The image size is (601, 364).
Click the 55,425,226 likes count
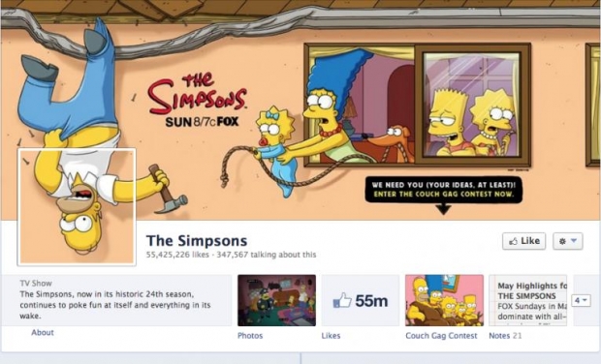[x=177, y=255]
